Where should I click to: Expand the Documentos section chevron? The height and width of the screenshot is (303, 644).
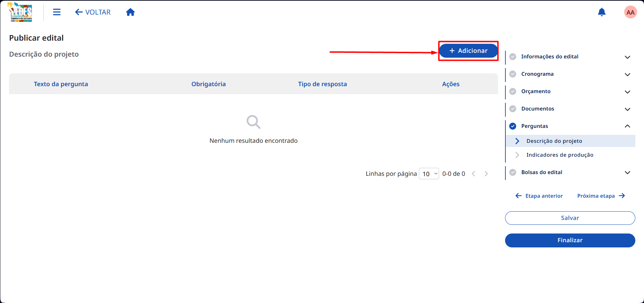tap(627, 109)
